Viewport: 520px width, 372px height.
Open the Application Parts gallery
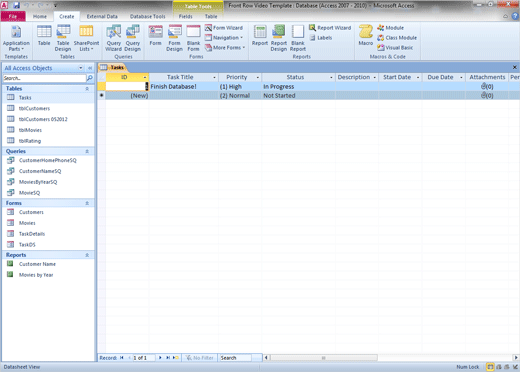click(x=16, y=38)
